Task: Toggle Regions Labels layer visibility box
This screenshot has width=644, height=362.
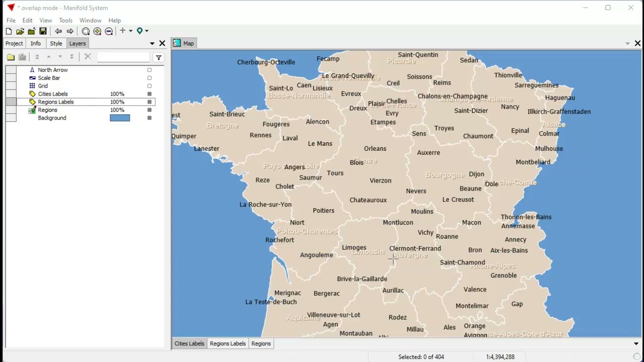Action: [x=149, y=102]
